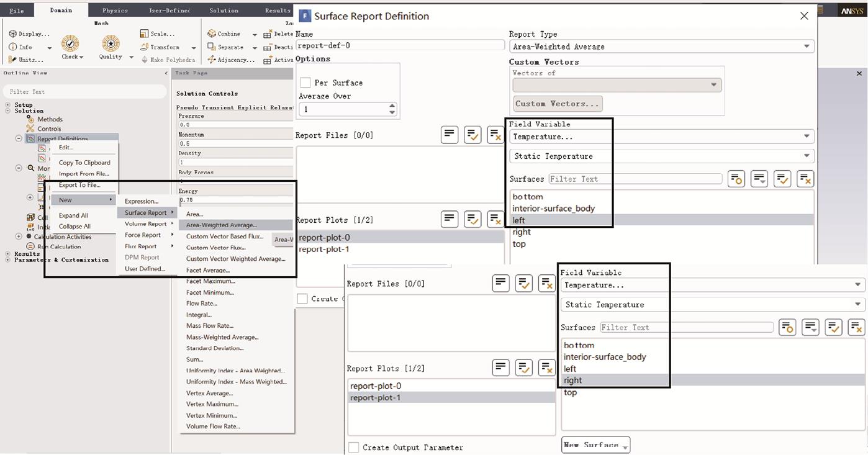The width and height of the screenshot is (868, 455).
Task: Click the Name field containing report-def-0
Action: click(400, 45)
